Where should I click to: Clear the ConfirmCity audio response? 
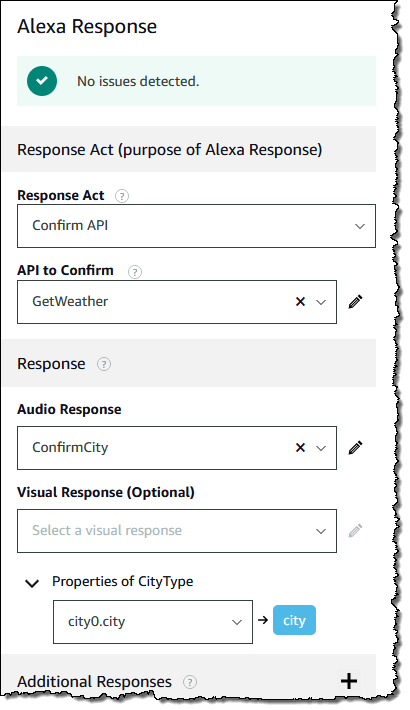click(300, 448)
